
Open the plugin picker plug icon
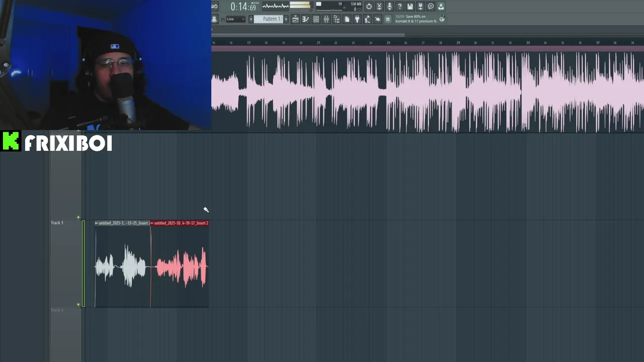point(357,19)
